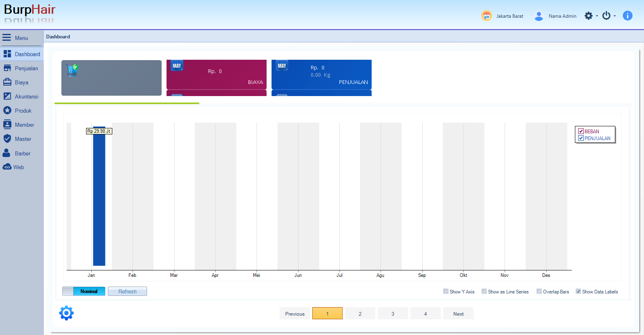Click the PENJUALAN summary card

point(322,75)
